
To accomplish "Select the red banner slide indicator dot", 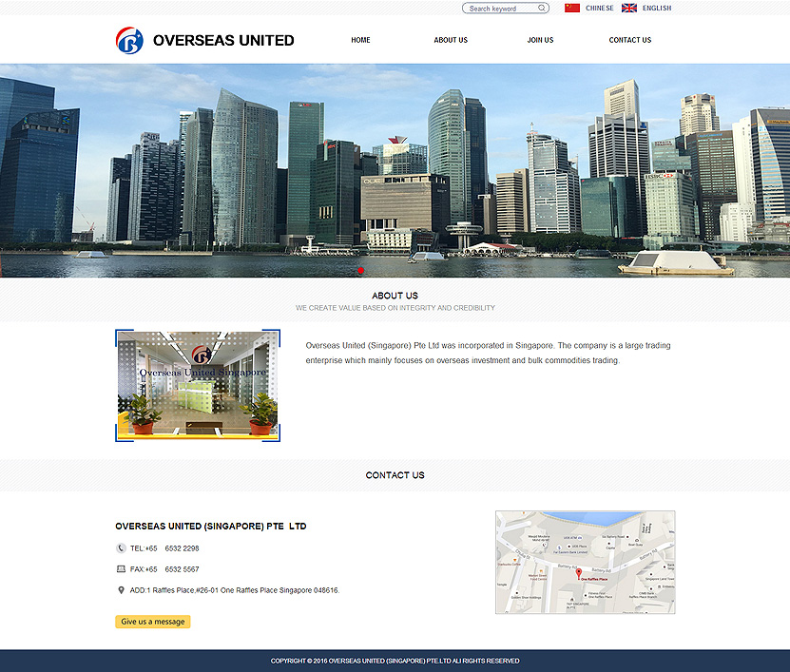I will click(x=360, y=271).
